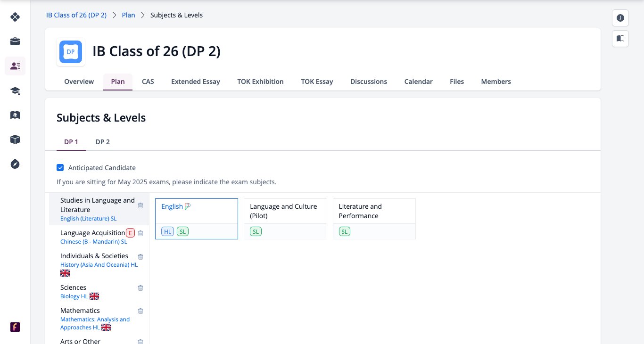This screenshot has height=344, width=644.
Task: Select SL on Language and Culture (Pilot)
Action: click(256, 231)
